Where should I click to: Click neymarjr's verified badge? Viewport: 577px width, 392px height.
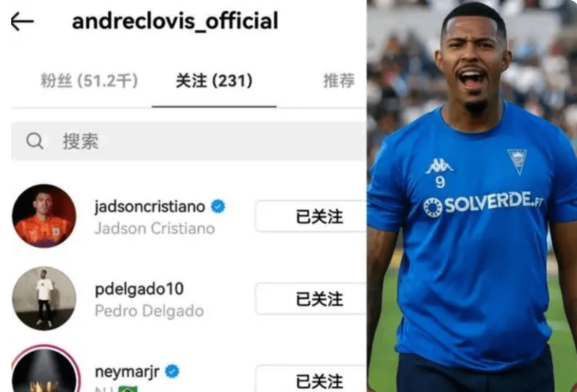(172, 371)
